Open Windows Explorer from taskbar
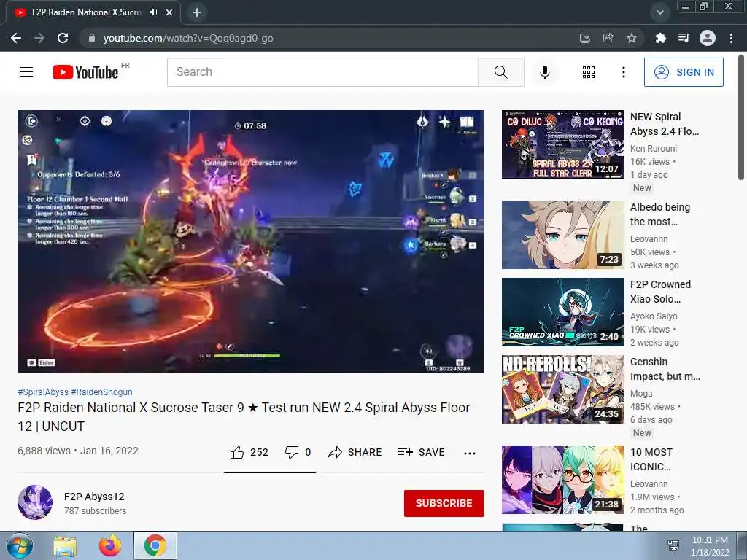Viewport: 747px width, 560px height. tap(65, 546)
